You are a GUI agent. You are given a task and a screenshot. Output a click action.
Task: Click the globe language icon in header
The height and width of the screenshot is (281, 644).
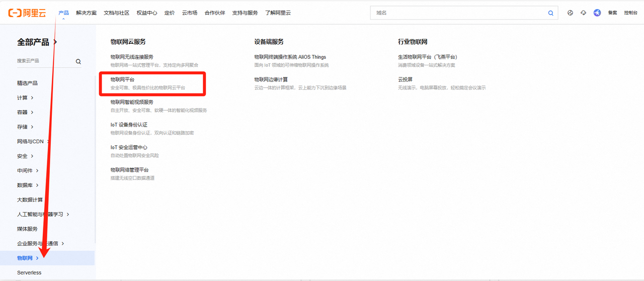coord(570,13)
